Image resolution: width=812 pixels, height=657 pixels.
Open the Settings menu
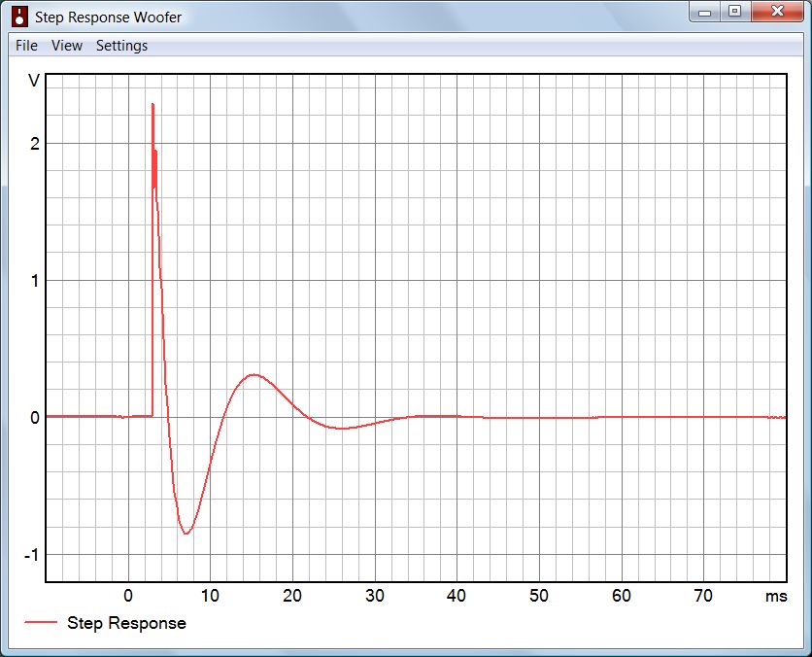121,46
